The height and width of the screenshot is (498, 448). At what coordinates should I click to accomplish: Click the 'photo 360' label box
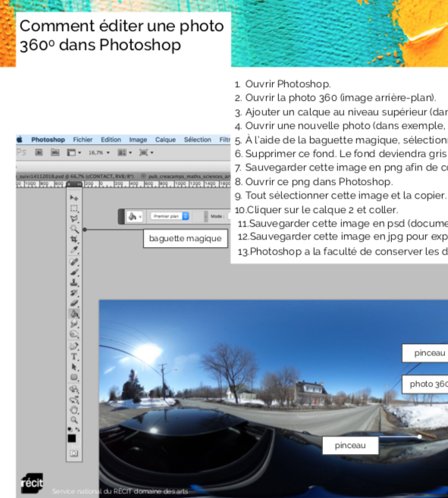(x=425, y=384)
